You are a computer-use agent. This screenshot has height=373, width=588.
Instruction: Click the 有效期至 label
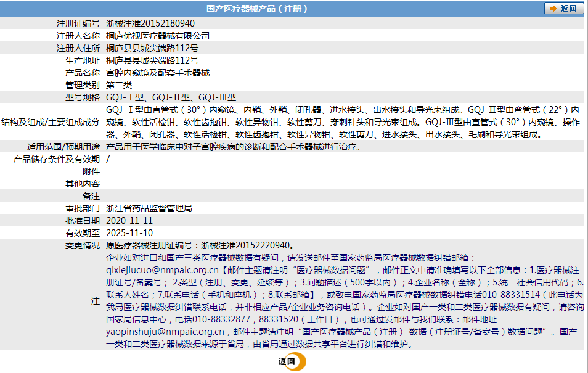click(83, 233)
